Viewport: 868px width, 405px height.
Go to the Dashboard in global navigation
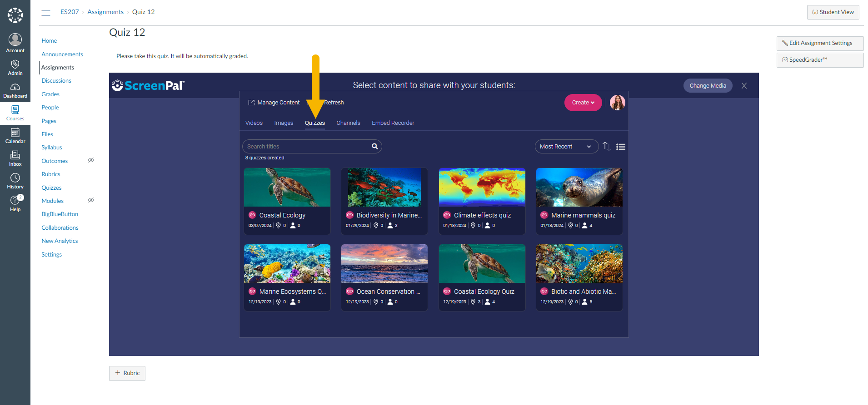[x=15, y=91]
